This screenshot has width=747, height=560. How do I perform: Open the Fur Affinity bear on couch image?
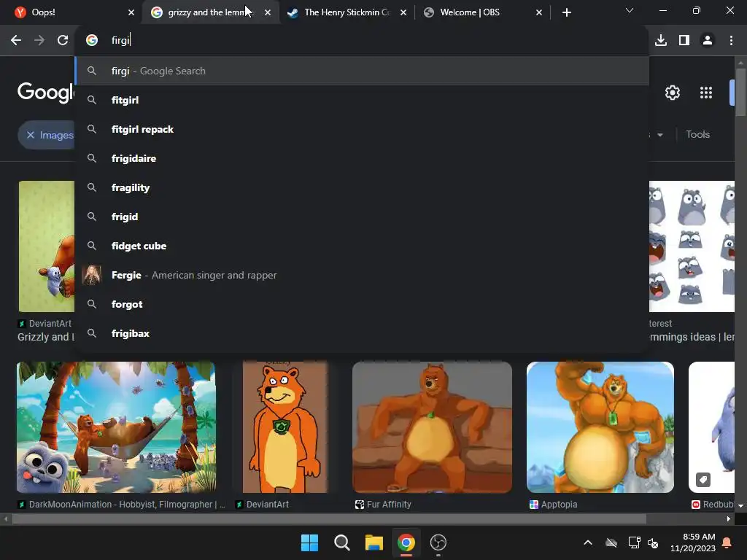click(x=432, y=427)
